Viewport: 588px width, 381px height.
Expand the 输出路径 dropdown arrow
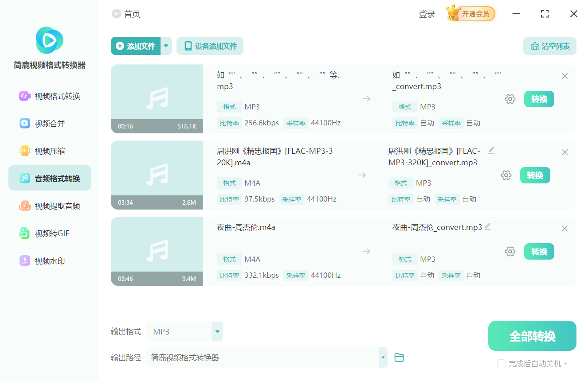[383, 358]
